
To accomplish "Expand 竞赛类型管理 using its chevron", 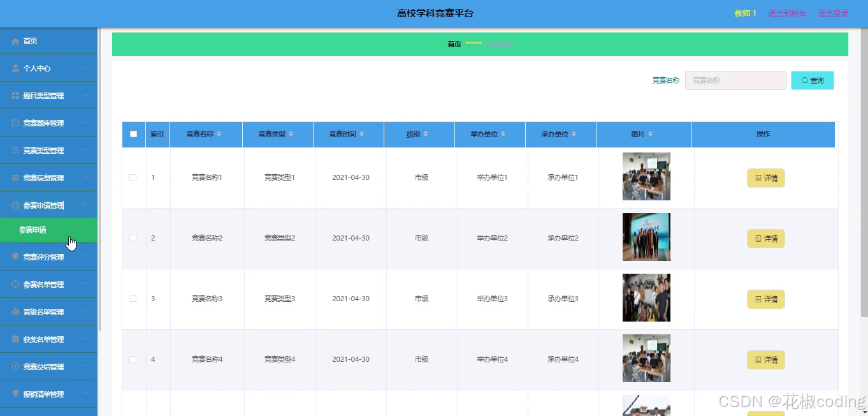I will 85,151.
